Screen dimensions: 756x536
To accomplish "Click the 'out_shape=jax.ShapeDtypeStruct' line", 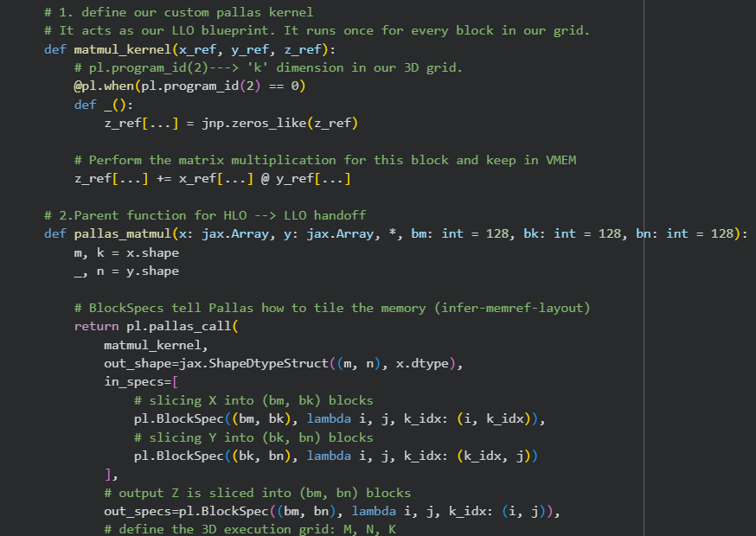I will (284, 363).
